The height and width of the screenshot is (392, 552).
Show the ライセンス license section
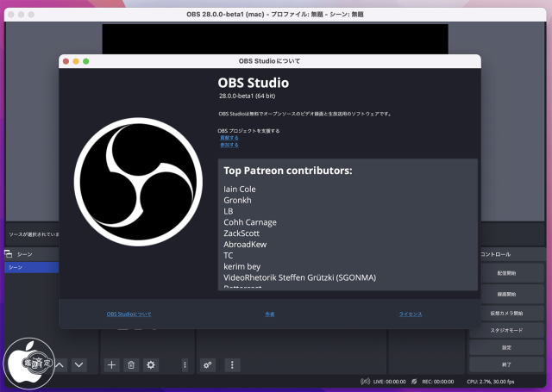411,314
